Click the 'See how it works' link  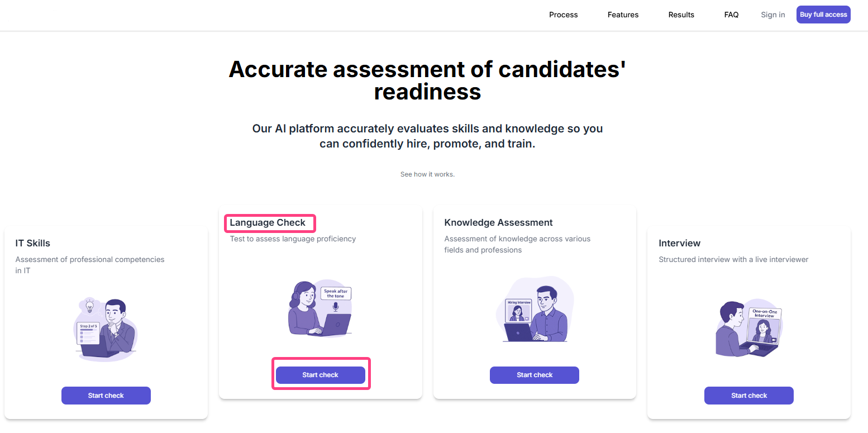coord(427,174)
